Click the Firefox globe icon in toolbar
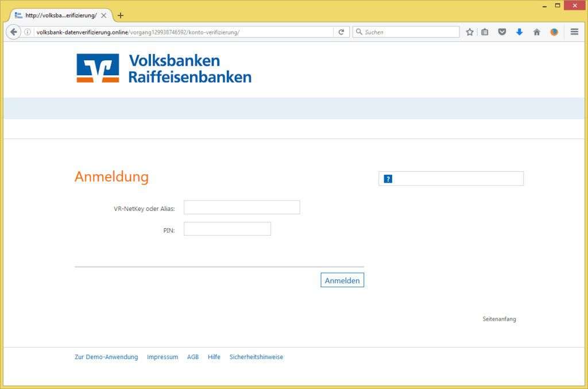 pos(554,32)
